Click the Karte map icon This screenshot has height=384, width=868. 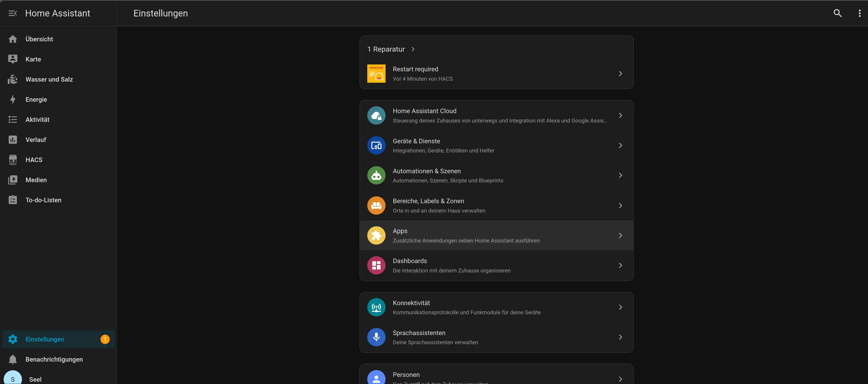pos(13,59)
